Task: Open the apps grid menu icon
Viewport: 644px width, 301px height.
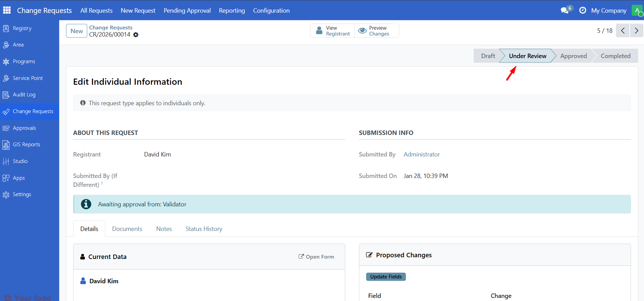Action: point(7,10)
